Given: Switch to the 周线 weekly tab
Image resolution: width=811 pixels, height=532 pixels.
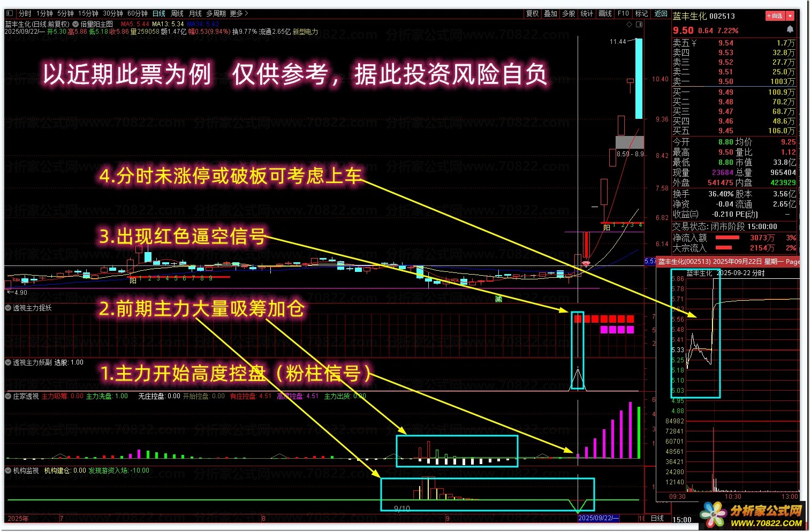Looking at the screenshot, I should 177,13.
